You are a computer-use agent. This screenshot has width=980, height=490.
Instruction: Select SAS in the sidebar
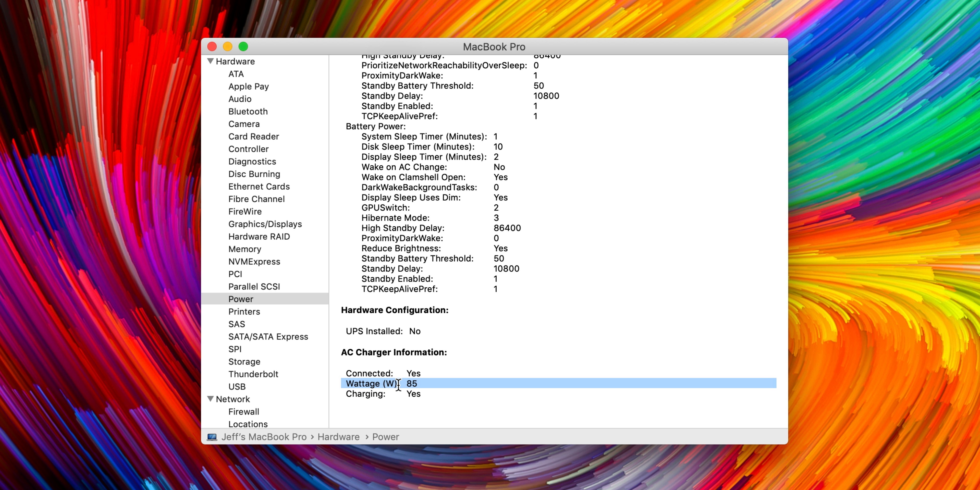click(237, 324)
